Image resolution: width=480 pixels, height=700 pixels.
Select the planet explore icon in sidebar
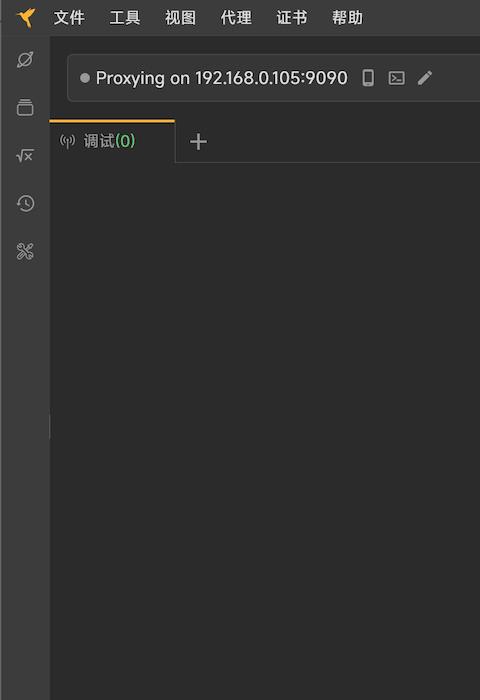pyautogui.click(x=25, y=59)
